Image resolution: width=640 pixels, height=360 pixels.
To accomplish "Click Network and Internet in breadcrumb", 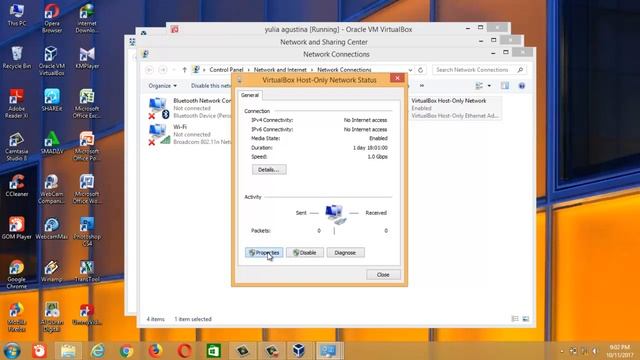I will click(x=280, y=70).
